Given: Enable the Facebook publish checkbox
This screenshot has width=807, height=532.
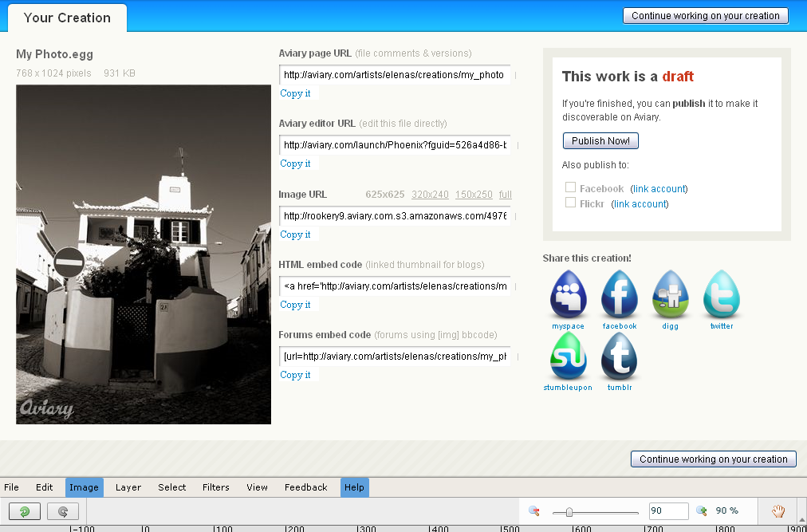Looking at the screenshot, I should point(570,187).
